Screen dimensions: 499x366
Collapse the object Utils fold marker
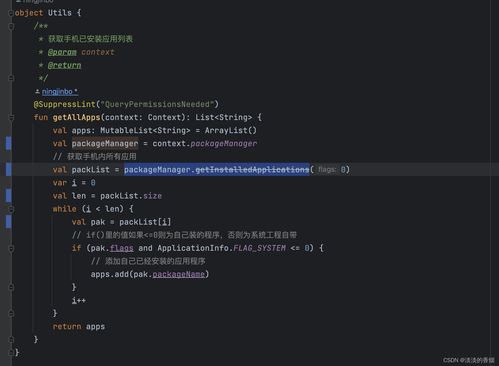pos(11,13)
